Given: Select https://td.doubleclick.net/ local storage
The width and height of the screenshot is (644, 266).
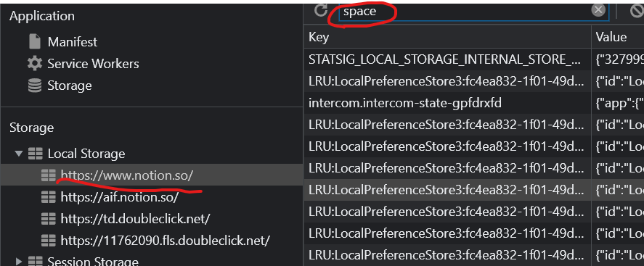Looking at the screenshot, I should point(135,218).
